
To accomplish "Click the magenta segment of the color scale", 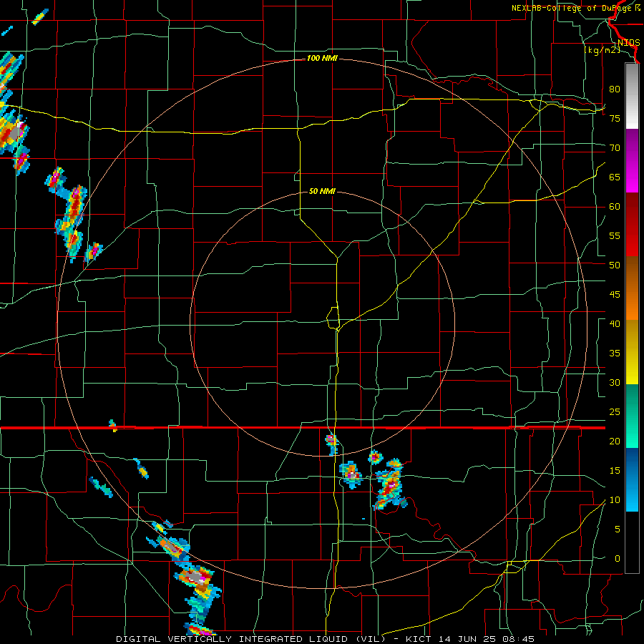I will [x=632, y=160].
